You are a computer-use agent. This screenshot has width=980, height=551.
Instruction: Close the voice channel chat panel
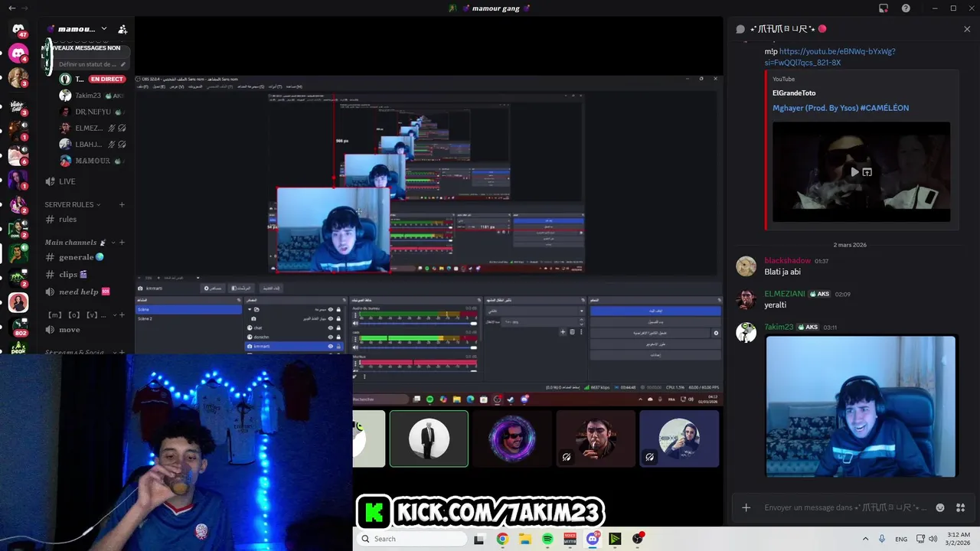[967, 29]
